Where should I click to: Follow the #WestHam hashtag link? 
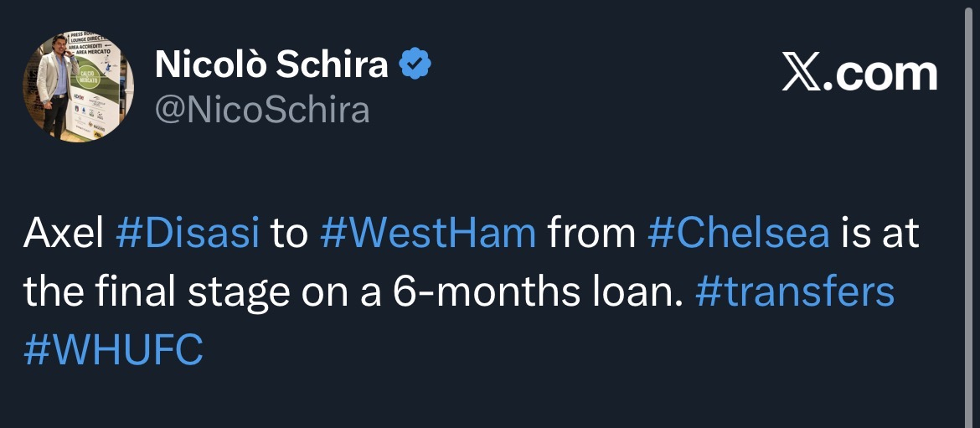(x=428, y=235)
